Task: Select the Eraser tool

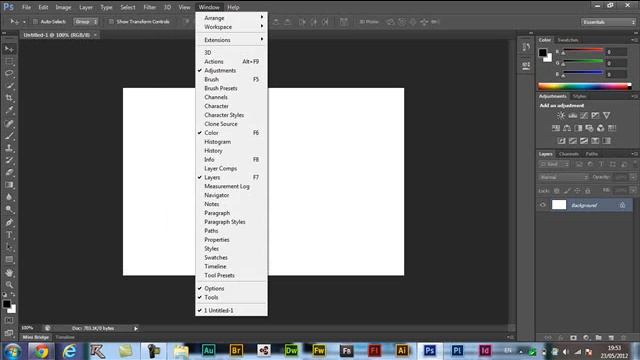Action: click(9, 172)
